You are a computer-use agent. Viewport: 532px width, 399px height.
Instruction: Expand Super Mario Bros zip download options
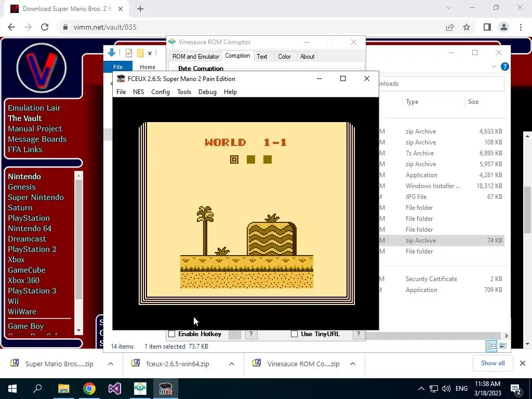[x=111, y=364]
